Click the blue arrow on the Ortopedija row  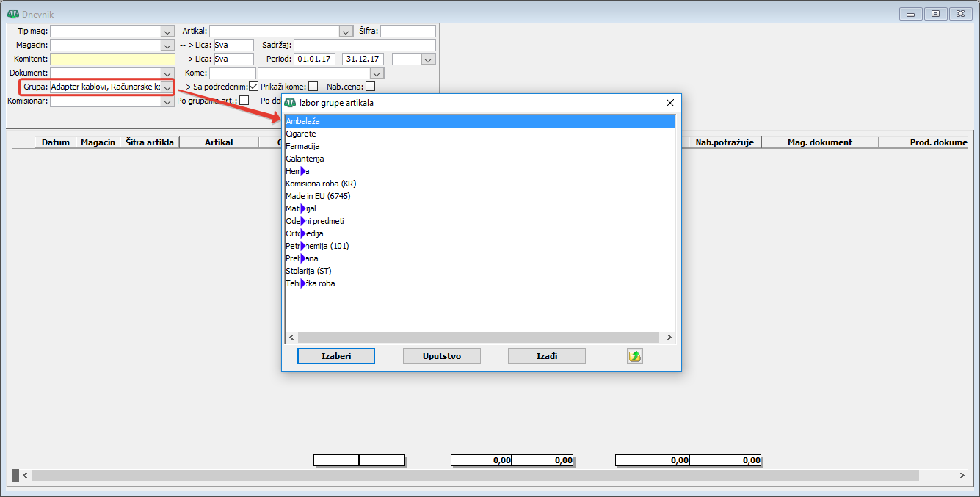[x=303, y=233]
